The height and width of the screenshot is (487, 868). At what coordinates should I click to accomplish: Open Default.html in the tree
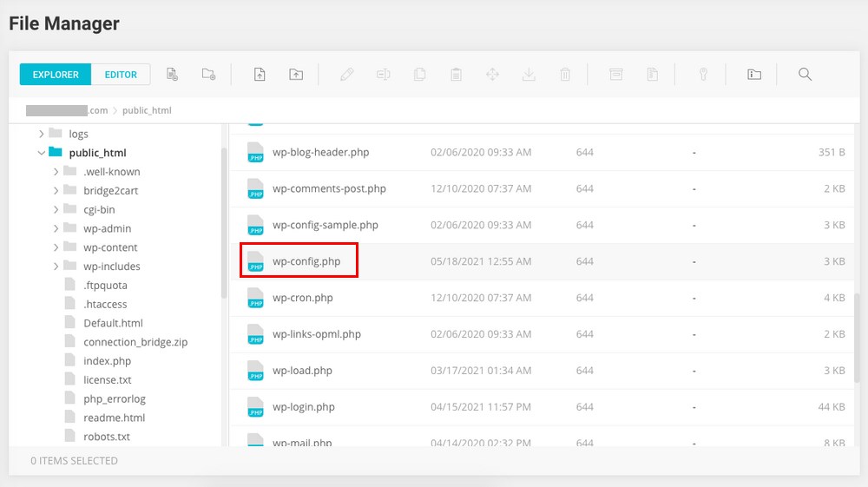pyautogui.click(x=113, y=323)
